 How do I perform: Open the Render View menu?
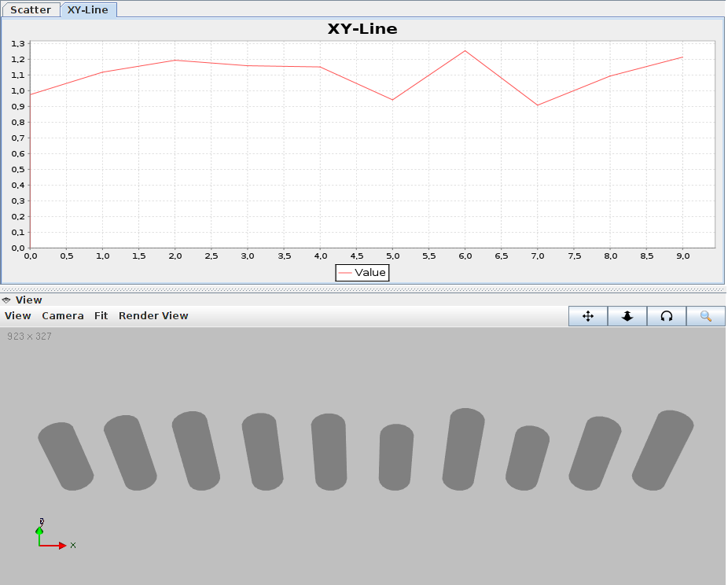click(x=153, y=316)
